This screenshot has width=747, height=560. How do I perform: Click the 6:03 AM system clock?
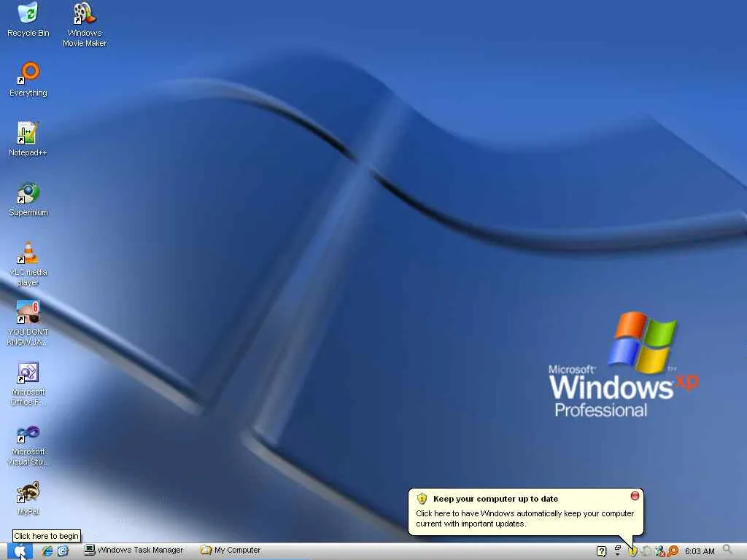700,551
